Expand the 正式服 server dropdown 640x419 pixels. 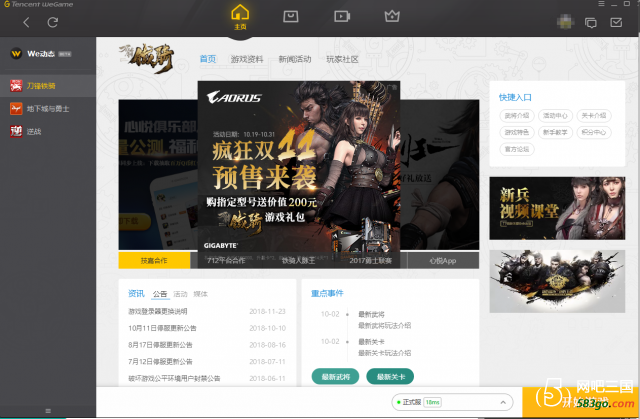point(452,402)
